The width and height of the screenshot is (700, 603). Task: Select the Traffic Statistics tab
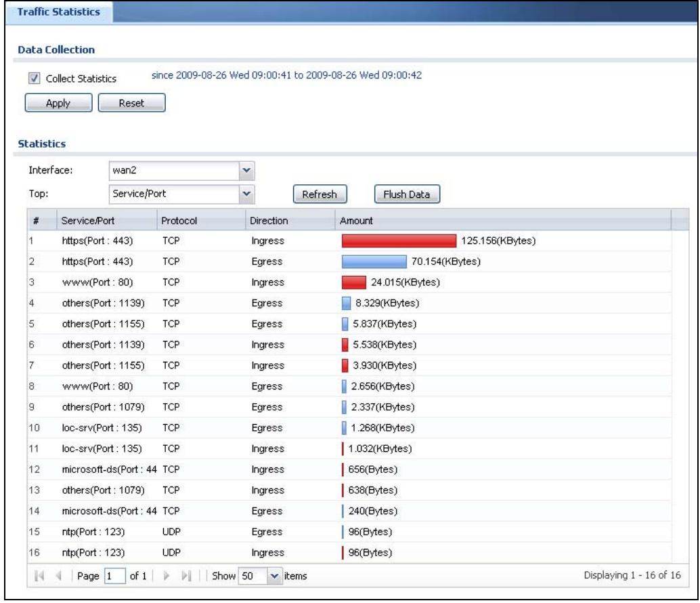pos(58,12)
